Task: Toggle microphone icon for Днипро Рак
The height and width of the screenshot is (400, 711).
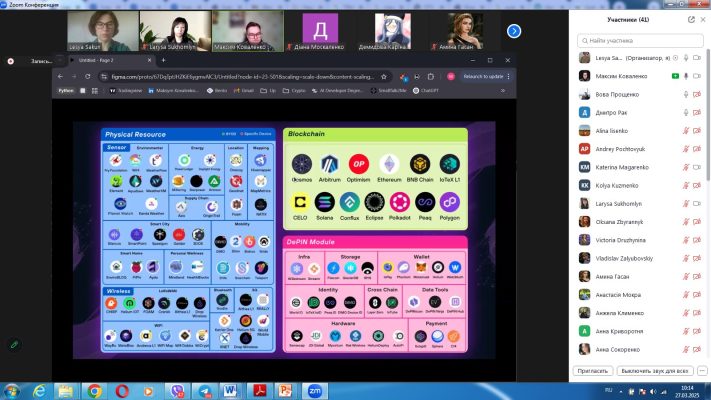Action: 686,112
